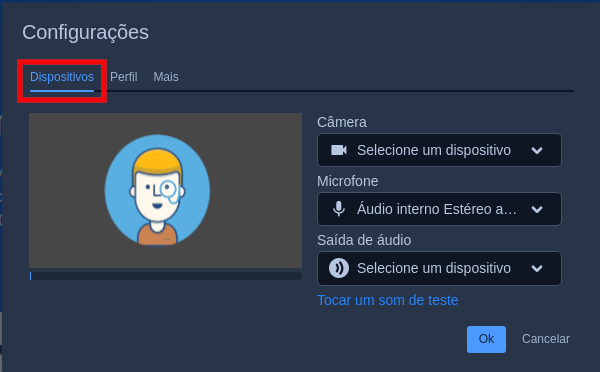Image resolution: width=600 pixels, height=372 pixels.
Task: Click the 'Microfone' label
Action: tap(347, 181)
